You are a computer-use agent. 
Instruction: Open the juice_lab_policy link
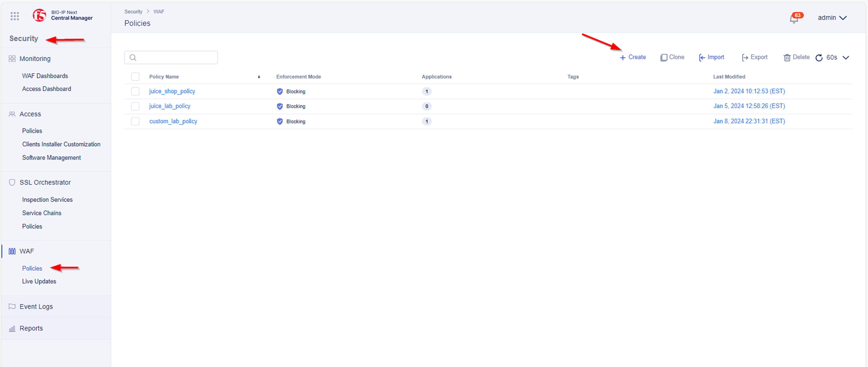(170, 106)
